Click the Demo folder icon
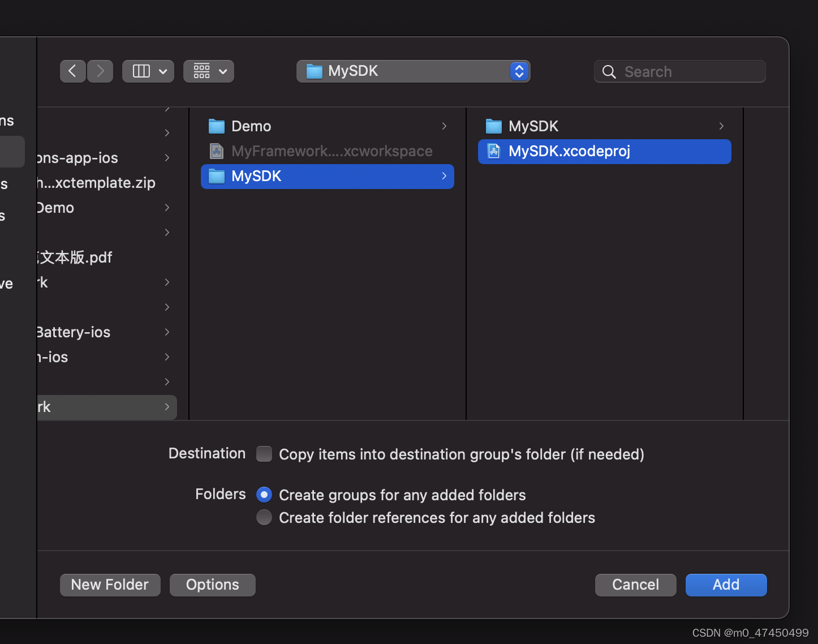818x644 pixels. [x=217, y=126]
